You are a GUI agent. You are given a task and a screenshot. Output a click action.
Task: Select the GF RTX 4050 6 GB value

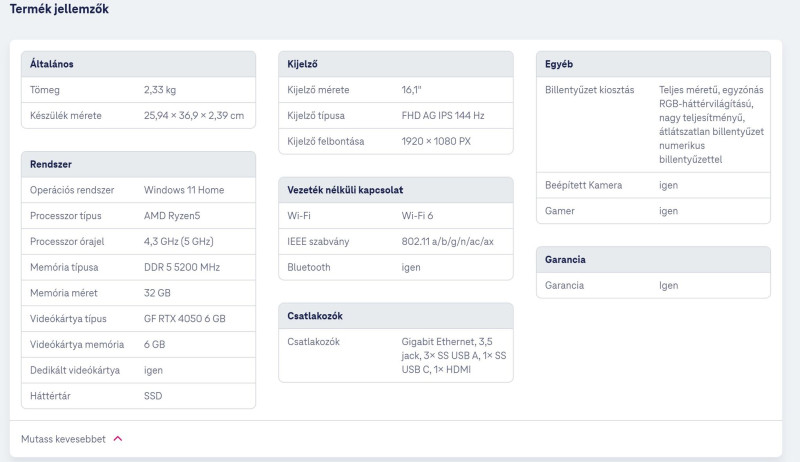pyautogui.click(x=185, y=319)
